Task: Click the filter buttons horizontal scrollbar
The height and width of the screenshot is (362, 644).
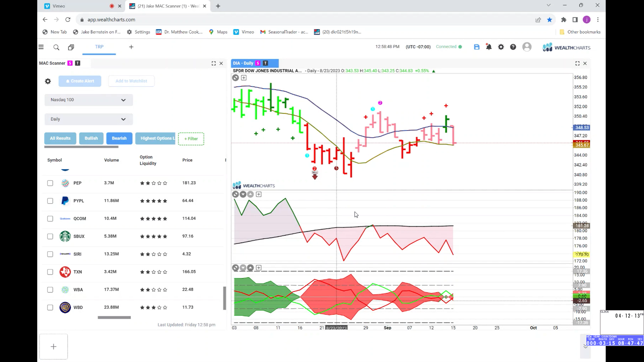Action: coord(82,147)
